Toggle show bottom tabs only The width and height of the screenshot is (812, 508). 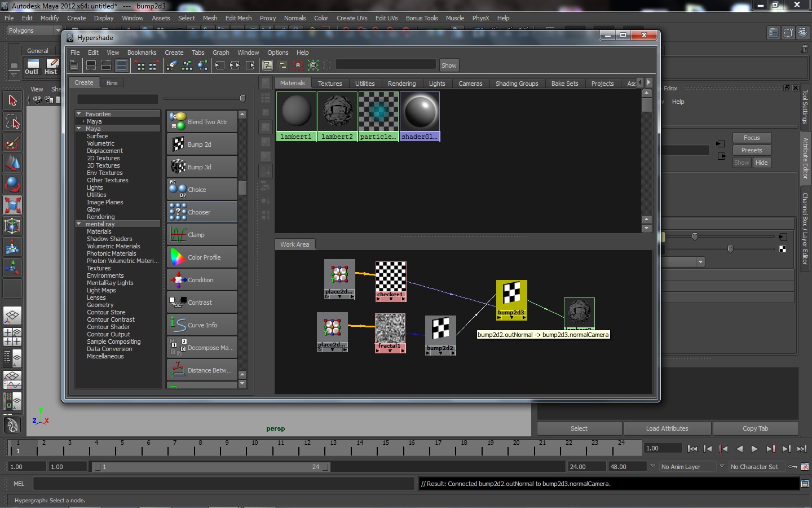(x=106, y=65)
